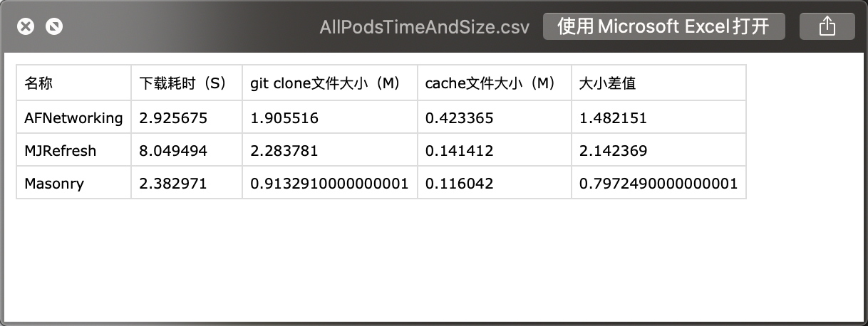
Task: Click the full screen expand icon
Action: (54, 27)
